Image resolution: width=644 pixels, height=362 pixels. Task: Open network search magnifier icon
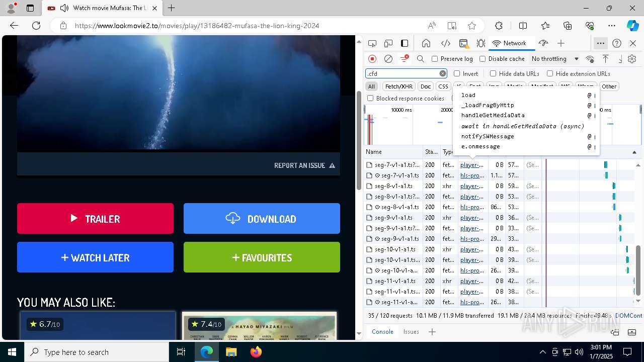421,59
